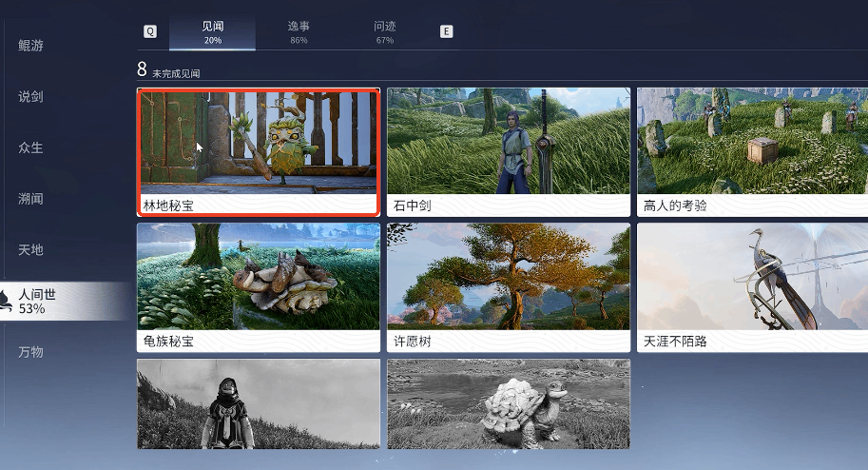
Task: Choose 溯闻 from the sidebar
Action: coord(30,199)
